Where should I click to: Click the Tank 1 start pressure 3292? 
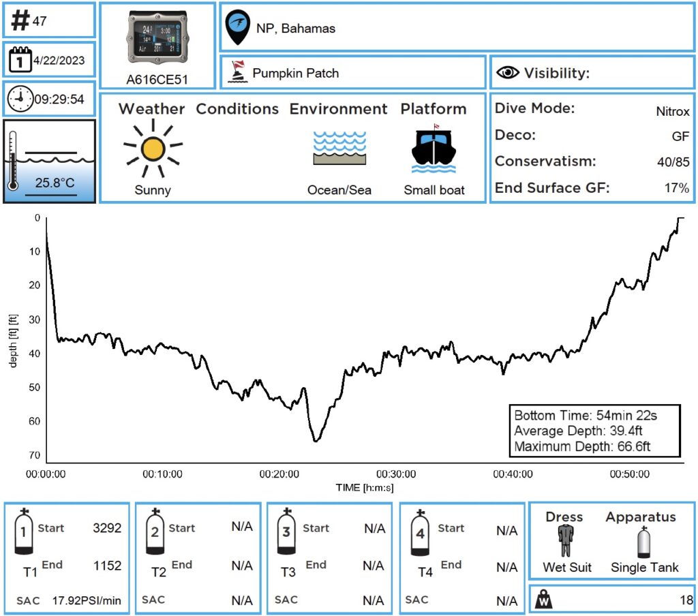[106, 527]
